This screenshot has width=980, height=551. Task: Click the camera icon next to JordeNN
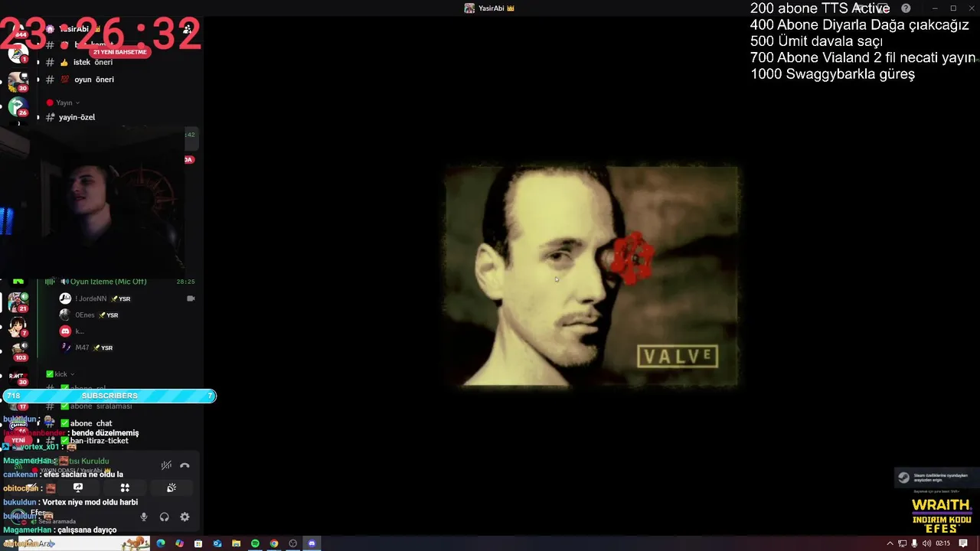point(191,298)
